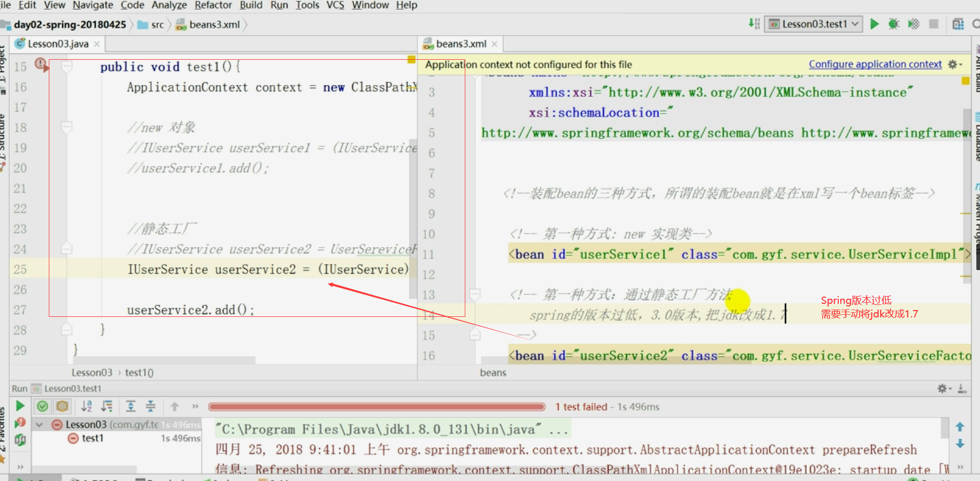
Task: Hide the Run tool window
Action: [961, 389]
